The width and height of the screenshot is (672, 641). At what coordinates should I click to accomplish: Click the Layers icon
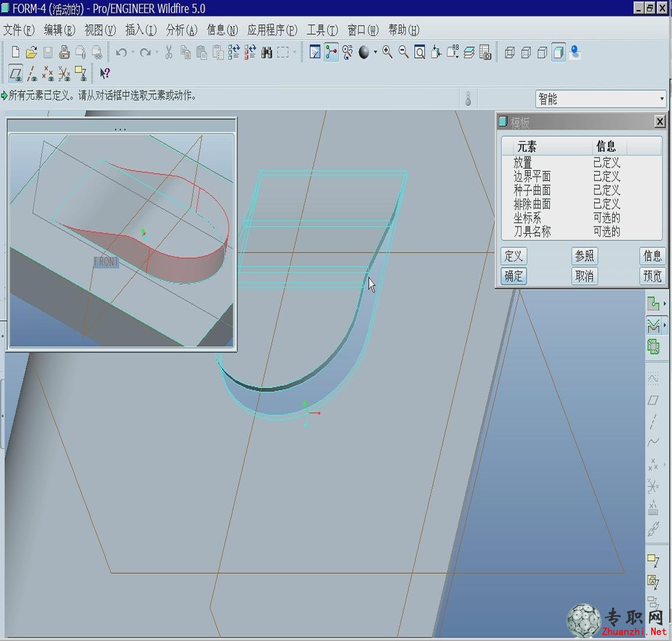469,52
